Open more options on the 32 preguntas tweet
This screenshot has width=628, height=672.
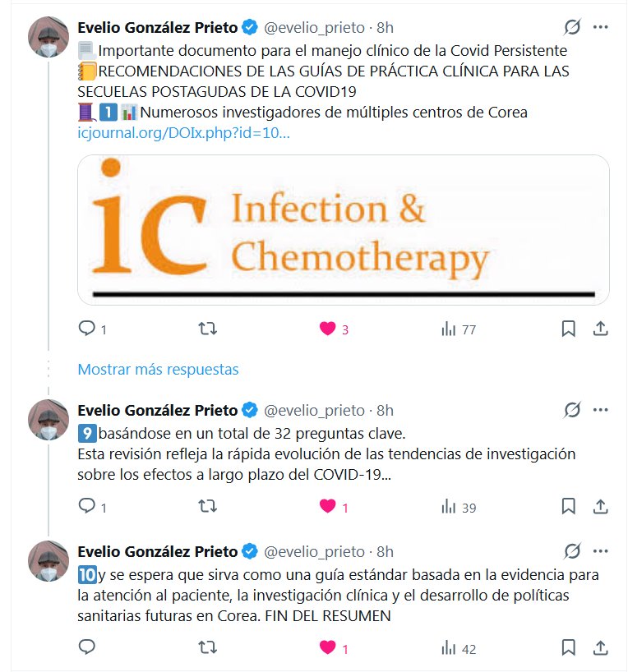click(x=600, y=410)
